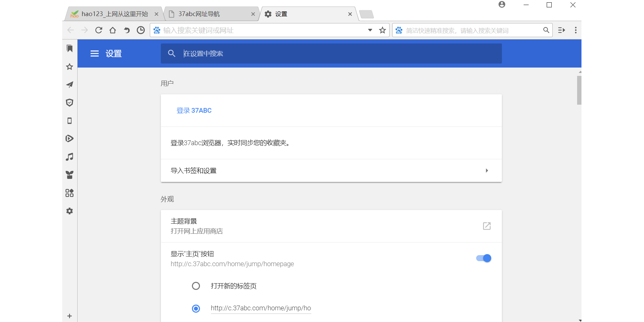Viewport: 644px width, 322px height.
Task: Click the paper plane sidebar icon
Action: 70,85
